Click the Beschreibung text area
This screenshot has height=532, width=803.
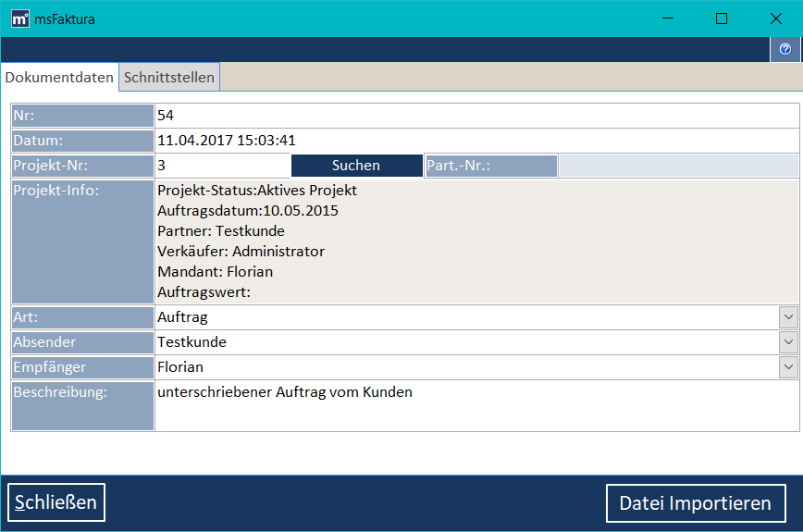tap(476, 405)
